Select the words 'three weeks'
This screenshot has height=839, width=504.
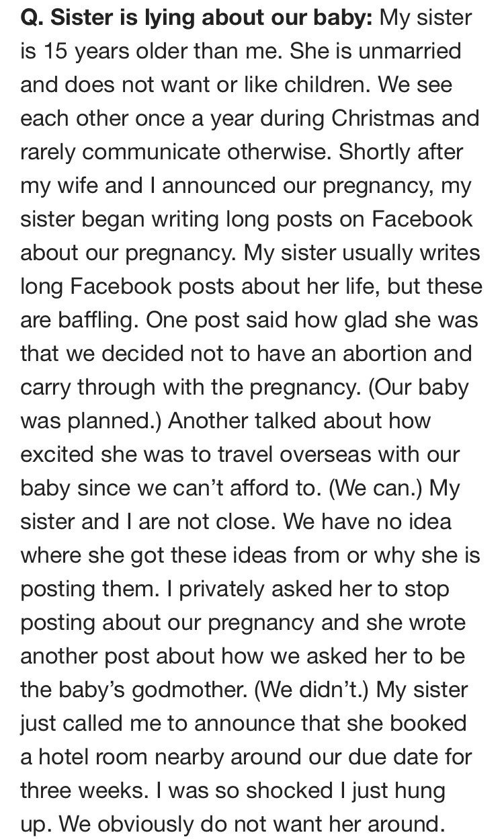(x=81, y=791)
